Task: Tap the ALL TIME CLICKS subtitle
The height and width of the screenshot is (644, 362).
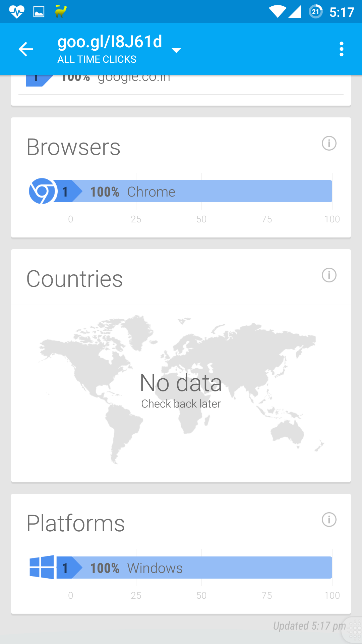Action: 97,59
